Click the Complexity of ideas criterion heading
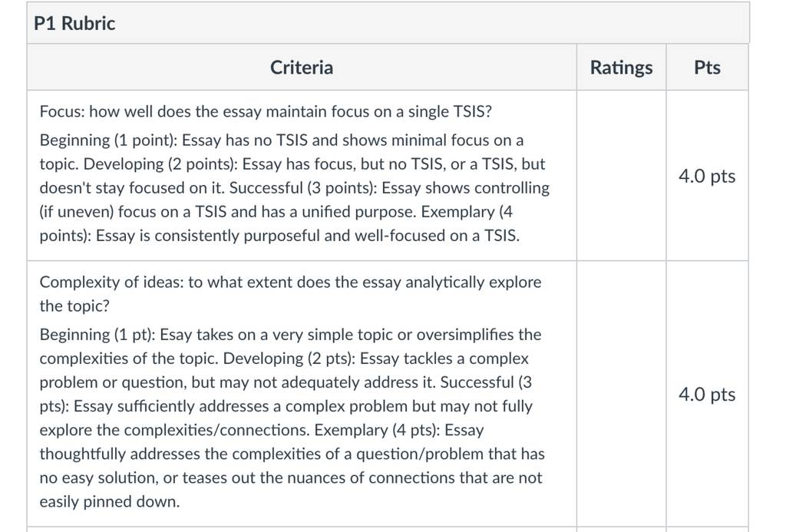Image resolution: width=786 pixels, height=532 pixels. 290,294
